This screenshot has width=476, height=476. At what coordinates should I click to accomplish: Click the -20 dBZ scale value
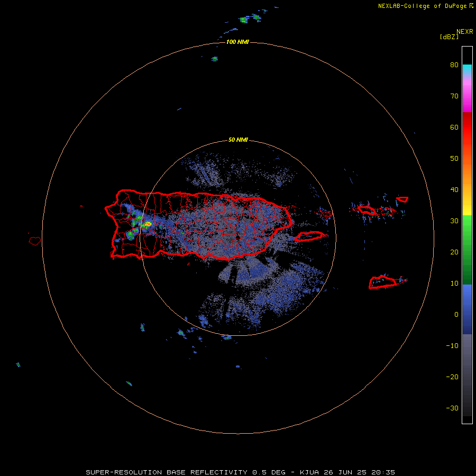click(x=452, y=377)
